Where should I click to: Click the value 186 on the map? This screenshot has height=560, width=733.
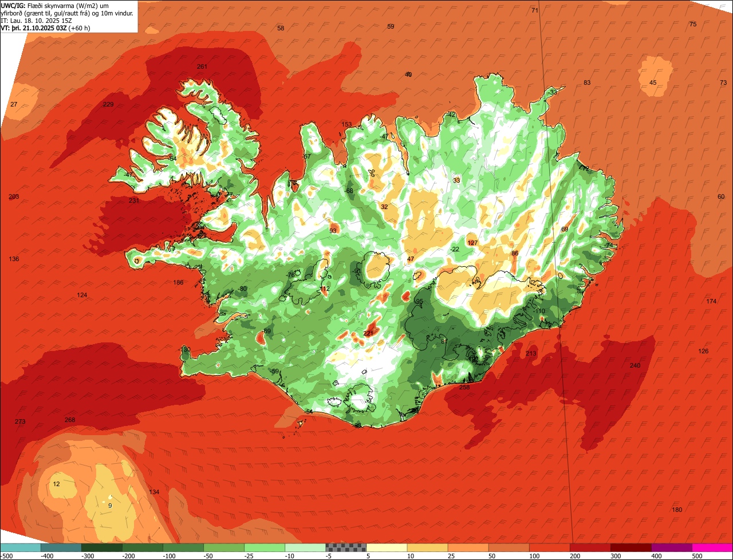(179, 282)
